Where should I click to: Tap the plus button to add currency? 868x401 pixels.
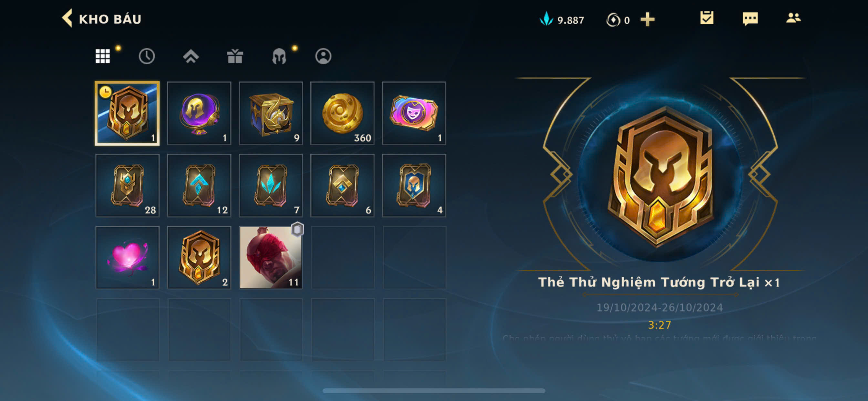coord(647,20)
